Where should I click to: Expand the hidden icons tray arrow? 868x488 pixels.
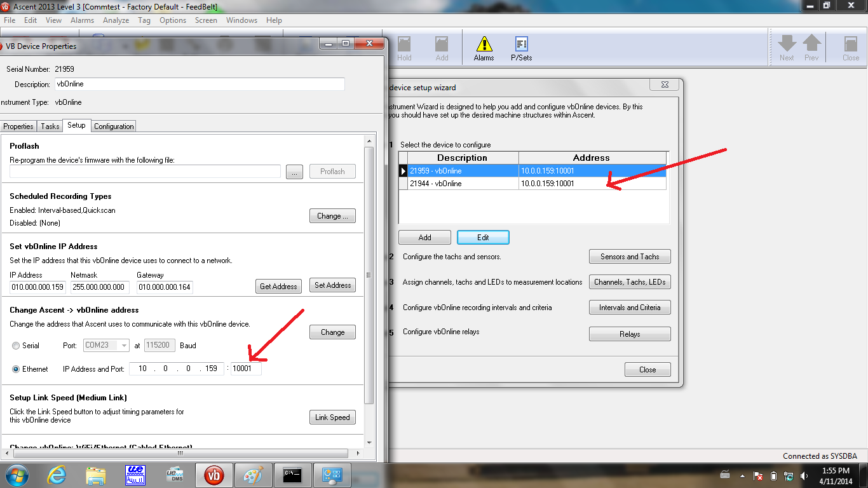741,475
